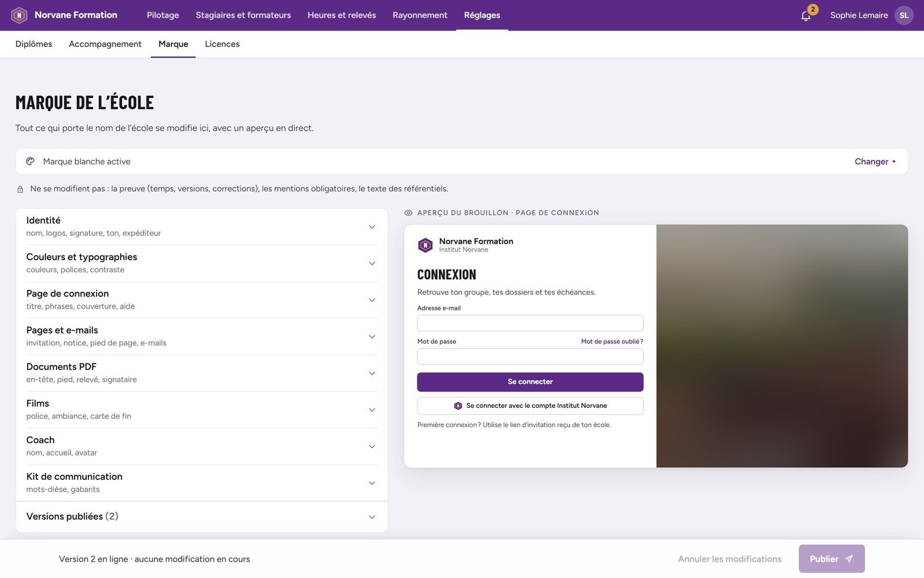Click the login cover image in preview
The width and height of the screenshot is (924, 578).
click(x=782, y=346)
